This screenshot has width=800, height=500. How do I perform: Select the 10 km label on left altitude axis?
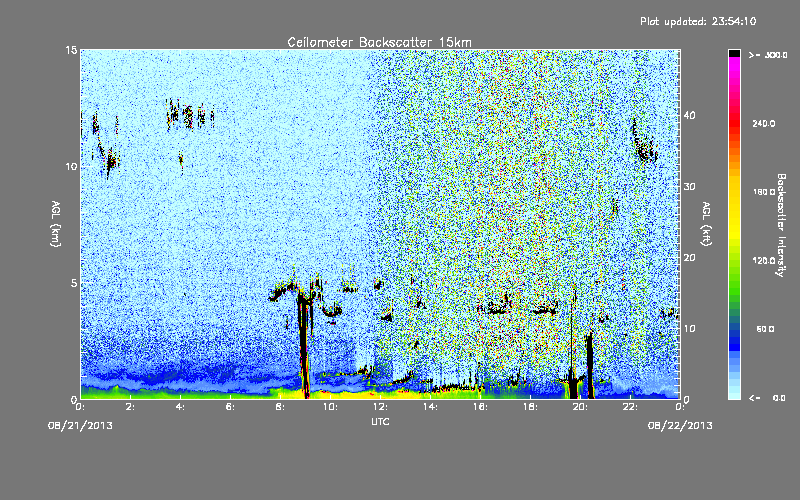pyautogui.click(x=71, y=167)
